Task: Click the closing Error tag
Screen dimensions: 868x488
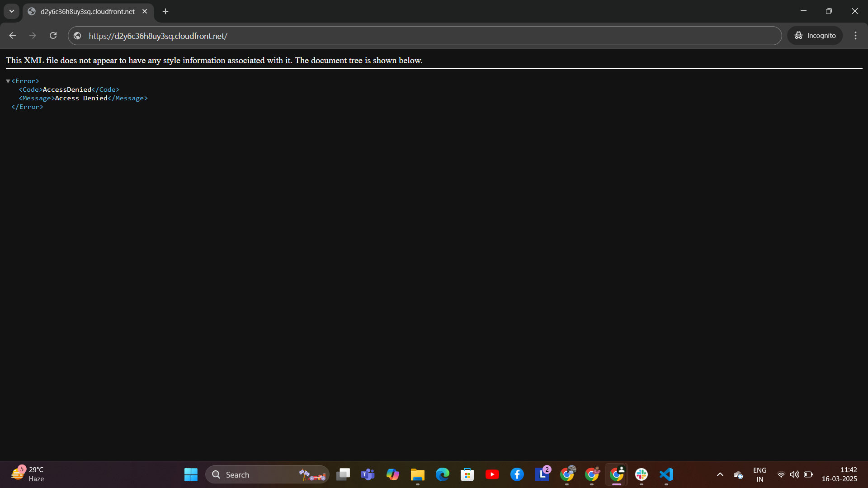Action: [x=27, y=107]
